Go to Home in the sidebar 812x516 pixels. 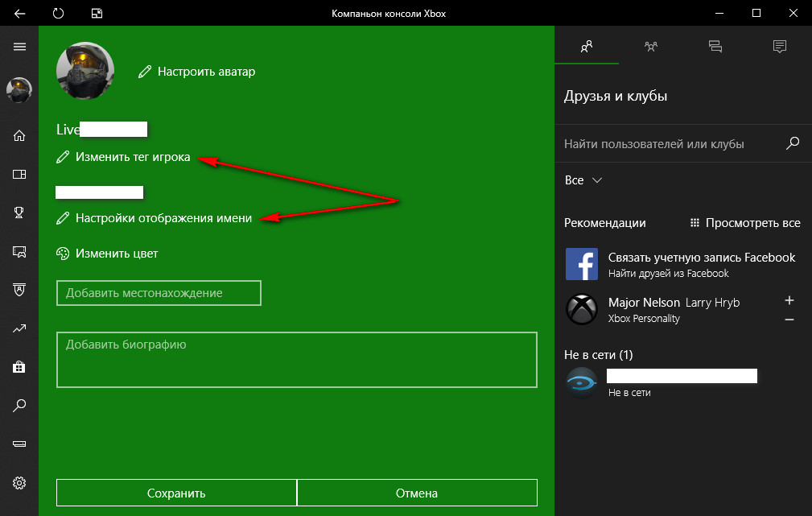[x=19, y=136]
